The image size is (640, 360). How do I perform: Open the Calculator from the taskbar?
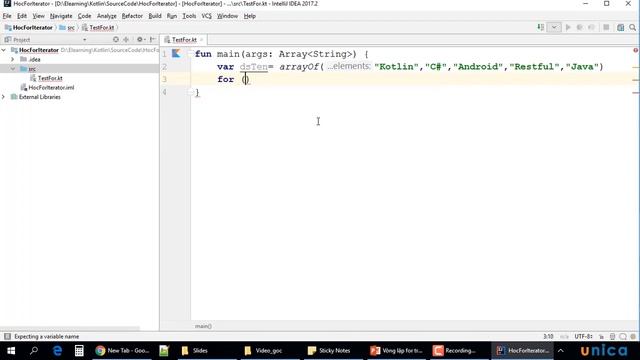[x=79, y=351]
